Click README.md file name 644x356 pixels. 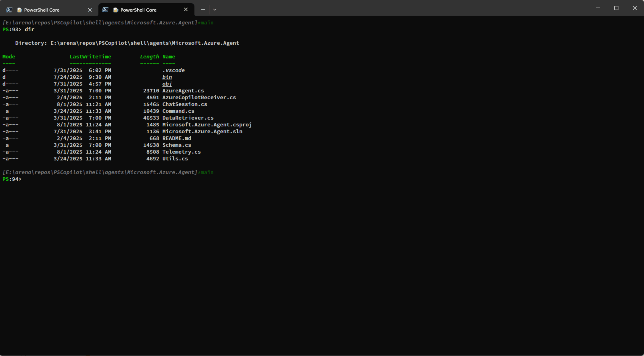pos(177,138)
